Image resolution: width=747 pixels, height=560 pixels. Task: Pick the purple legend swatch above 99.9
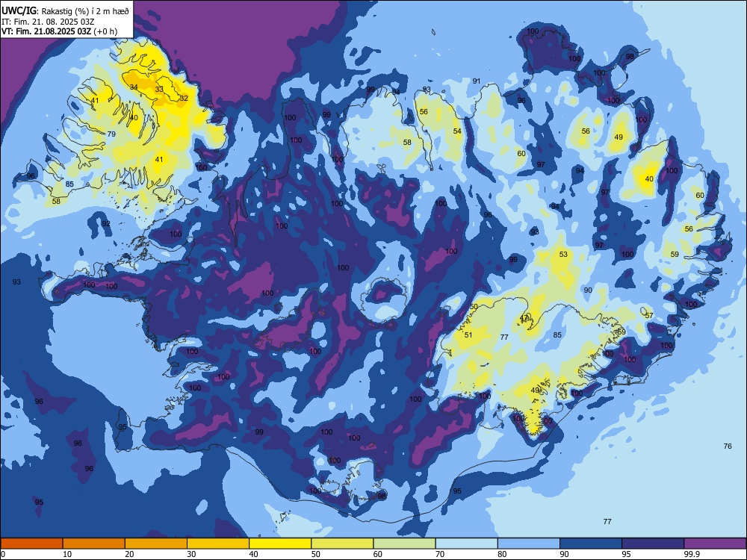pos(715,544)
